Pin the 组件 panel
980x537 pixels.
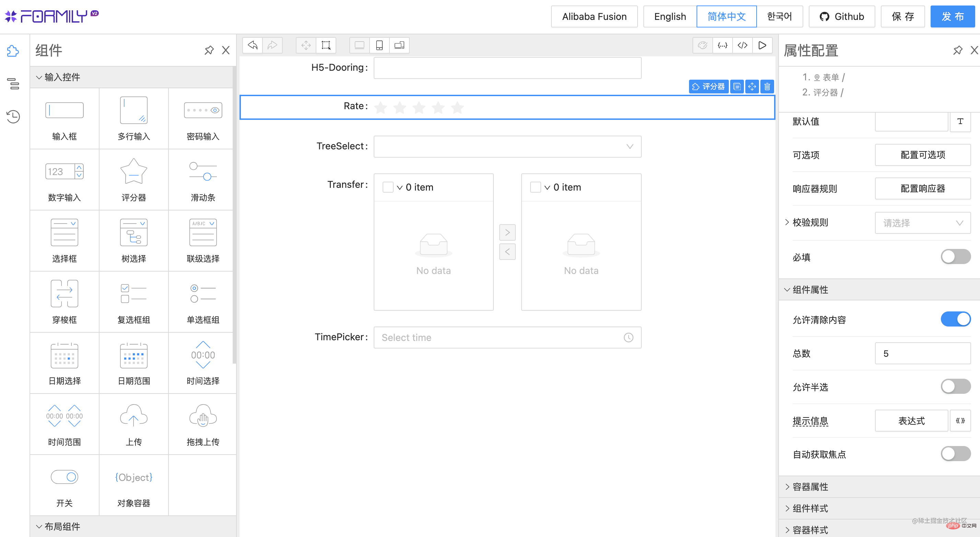click(x=209, y=50)
